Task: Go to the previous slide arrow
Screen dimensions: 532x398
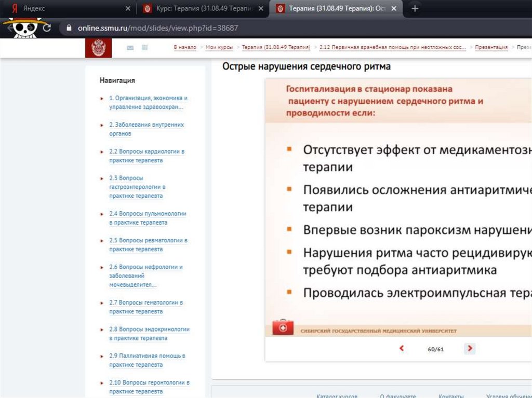Action: (402, 349)
